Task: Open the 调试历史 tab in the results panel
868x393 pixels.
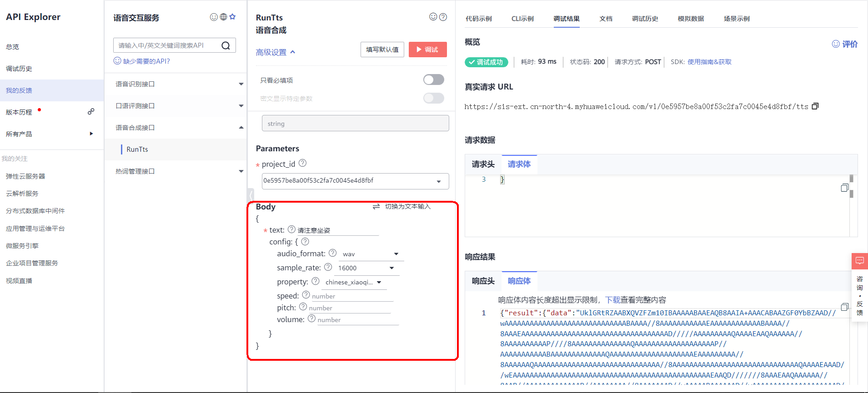Action: 645,19
